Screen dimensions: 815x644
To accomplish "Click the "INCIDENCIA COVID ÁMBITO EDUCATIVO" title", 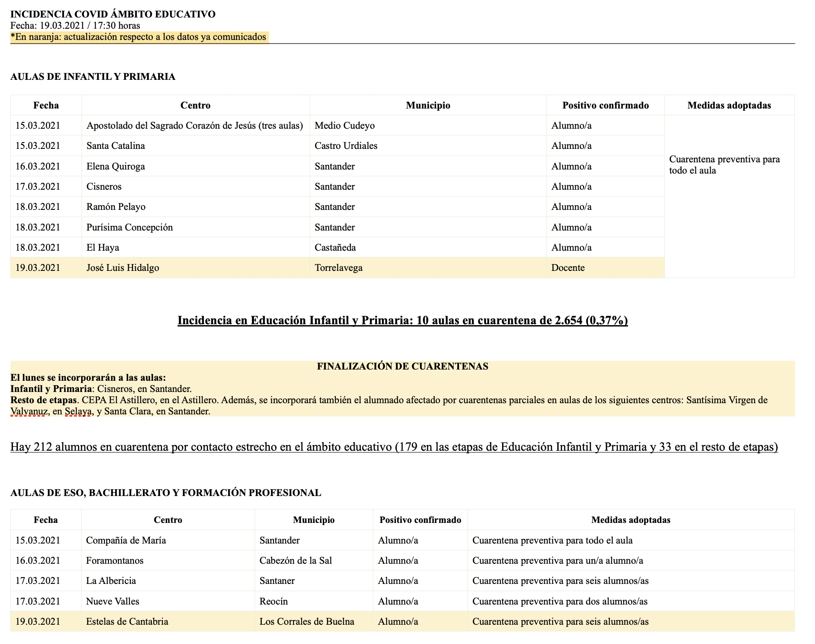I will pyautogui.click(x=113, y=14).
